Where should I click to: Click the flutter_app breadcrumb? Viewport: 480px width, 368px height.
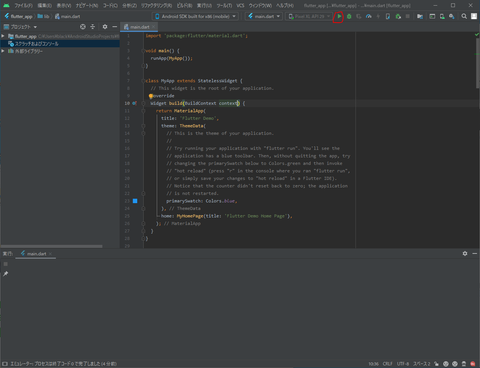[18, 16]
